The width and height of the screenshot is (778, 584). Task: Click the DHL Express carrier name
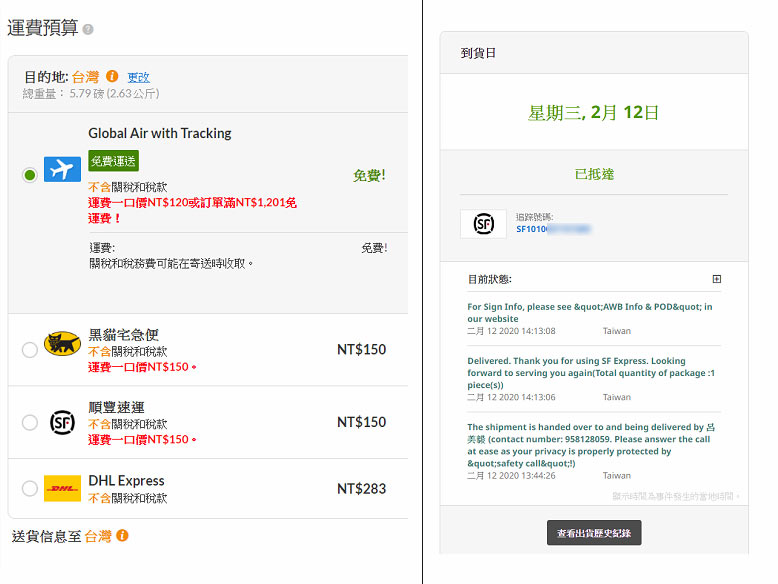coord(126,480)
